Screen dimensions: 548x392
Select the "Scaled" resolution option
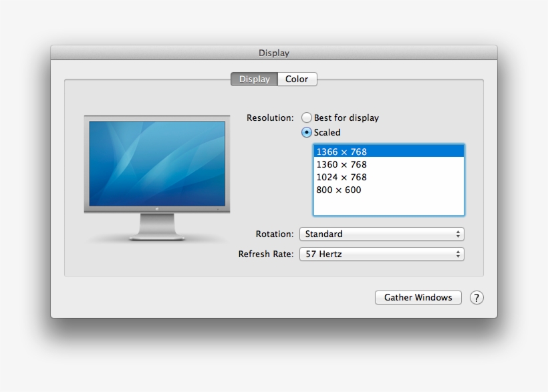[x=307, y=132]
